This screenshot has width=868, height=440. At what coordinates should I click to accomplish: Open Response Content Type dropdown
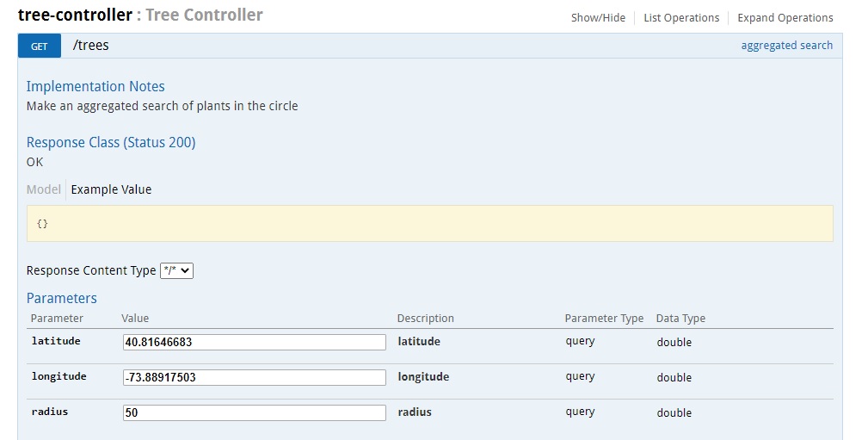tap(176, 270)
